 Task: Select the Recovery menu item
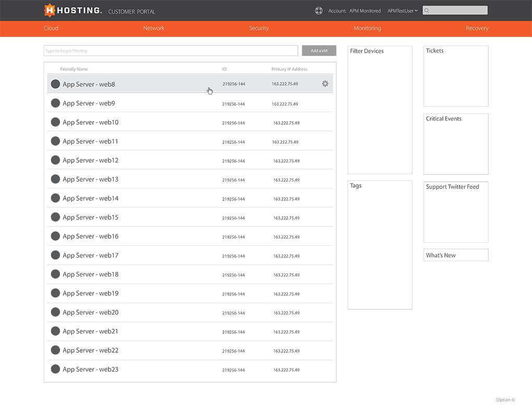pos(477,28)
